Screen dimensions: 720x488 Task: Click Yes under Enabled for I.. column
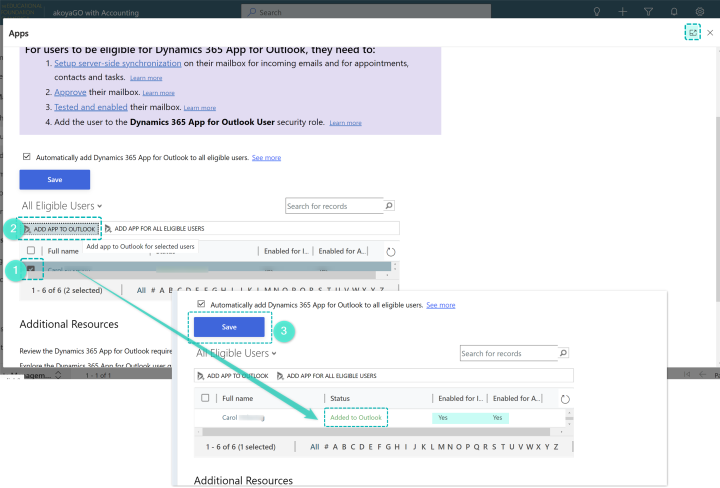coord(443,418)
